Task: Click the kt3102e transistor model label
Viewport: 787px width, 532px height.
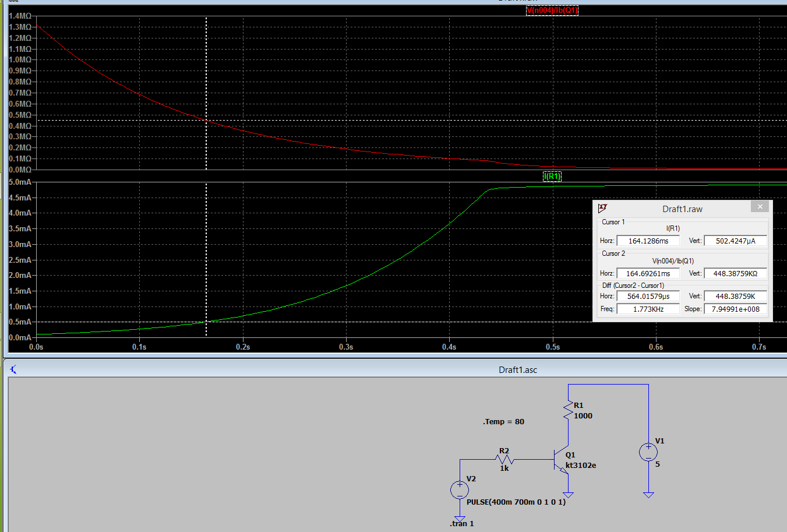Action: click(x=581, y=465)
